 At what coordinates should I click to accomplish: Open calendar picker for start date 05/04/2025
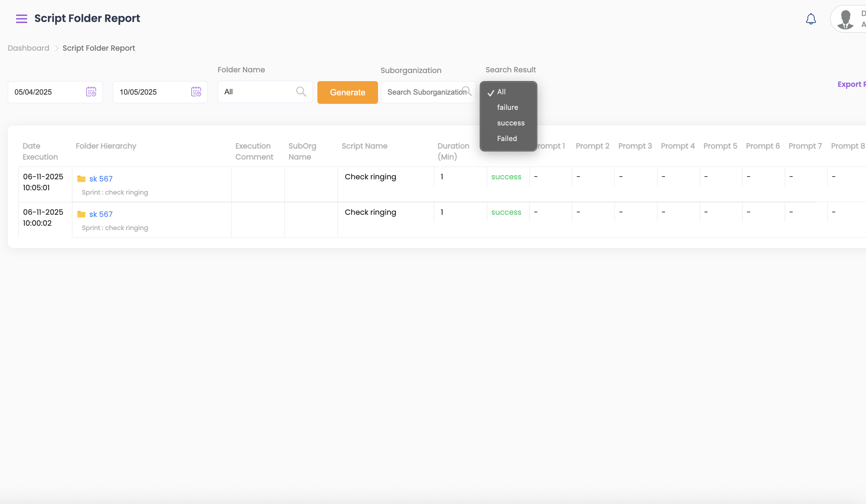[91, 92]
